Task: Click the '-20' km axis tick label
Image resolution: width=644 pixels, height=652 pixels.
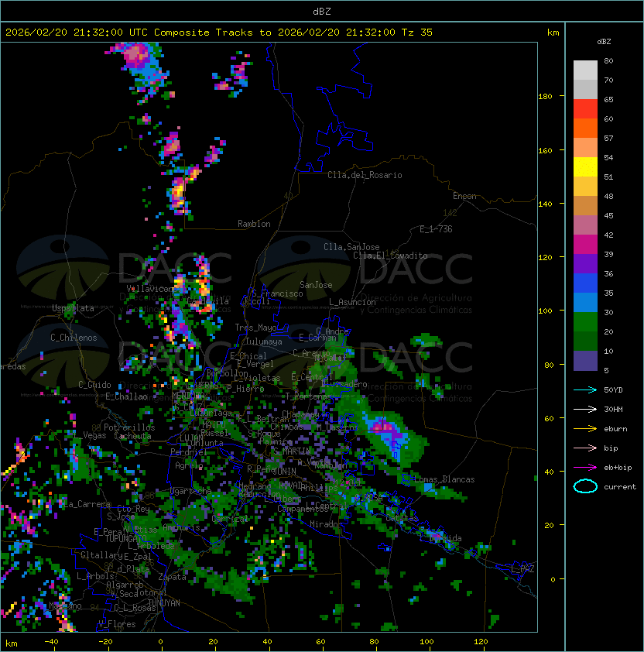Action: tap(105, 642)
